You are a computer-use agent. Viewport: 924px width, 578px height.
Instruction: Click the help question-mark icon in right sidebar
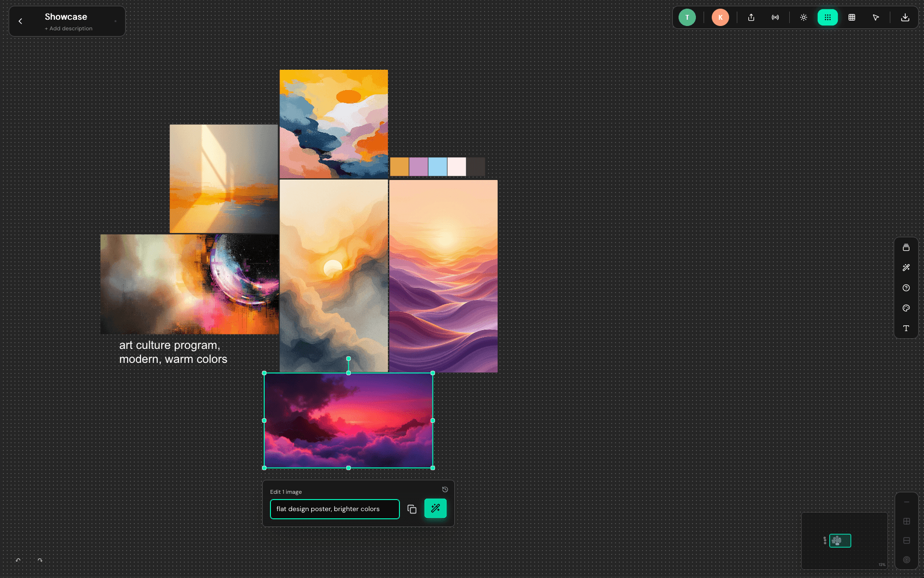[x=906, y=288]
